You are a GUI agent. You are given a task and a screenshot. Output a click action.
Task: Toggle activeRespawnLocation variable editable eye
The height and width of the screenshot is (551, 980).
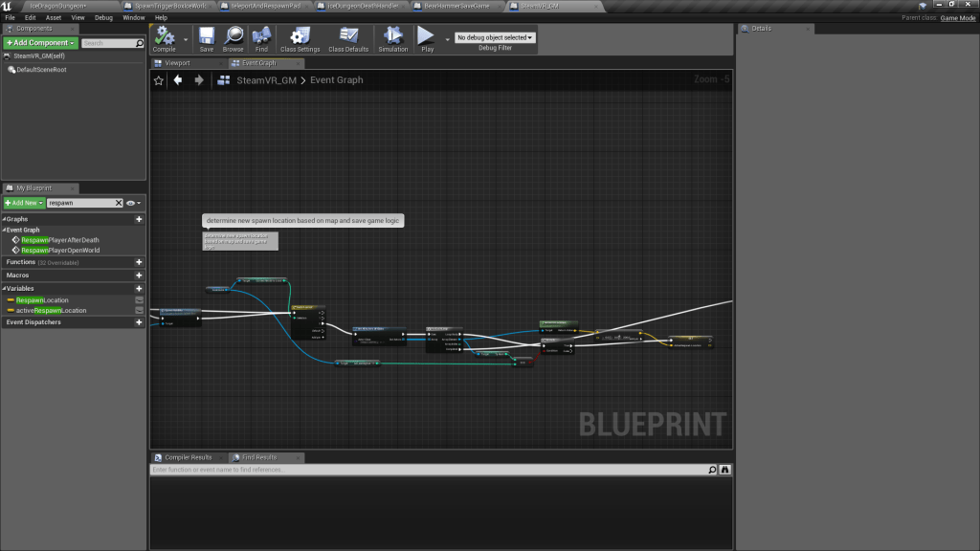tap(140, 310)
